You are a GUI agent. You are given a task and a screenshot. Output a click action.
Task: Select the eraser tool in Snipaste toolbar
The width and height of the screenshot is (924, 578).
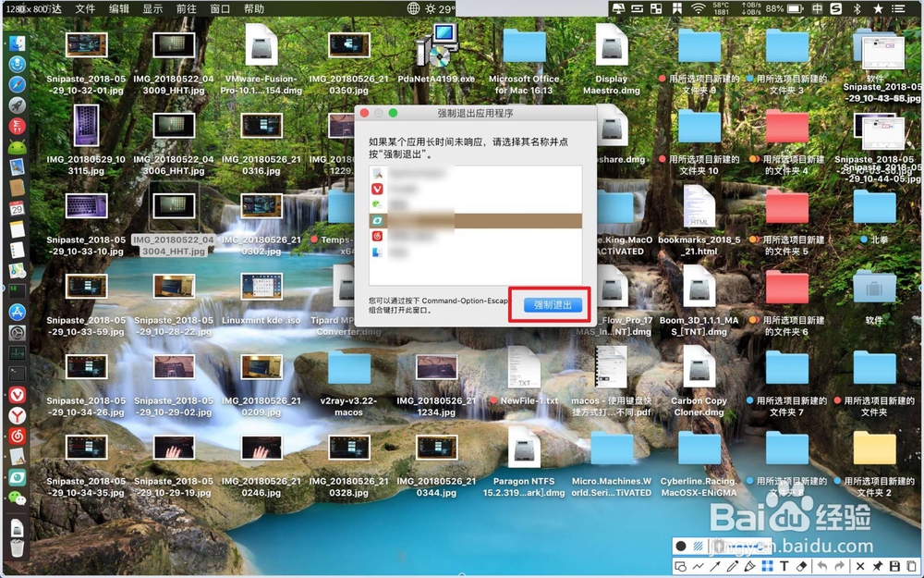801,566
